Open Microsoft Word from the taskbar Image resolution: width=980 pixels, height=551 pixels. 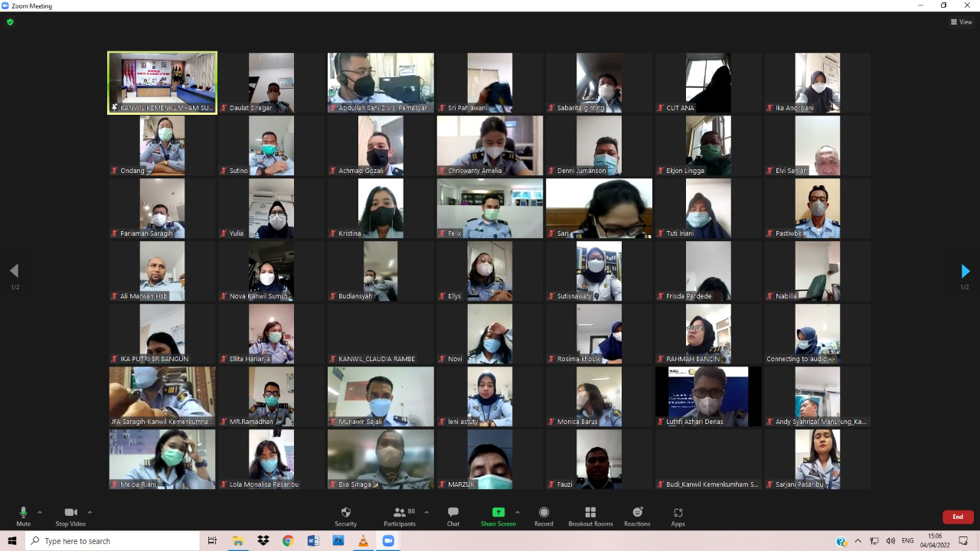[313, 541]
